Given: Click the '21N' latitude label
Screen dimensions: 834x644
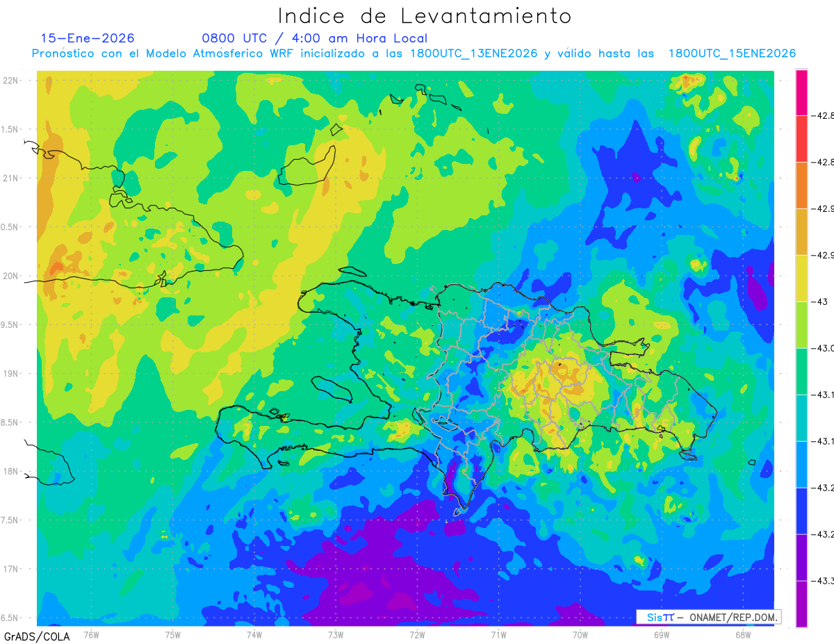Looking at the screenshot, I should pos(11,178).
